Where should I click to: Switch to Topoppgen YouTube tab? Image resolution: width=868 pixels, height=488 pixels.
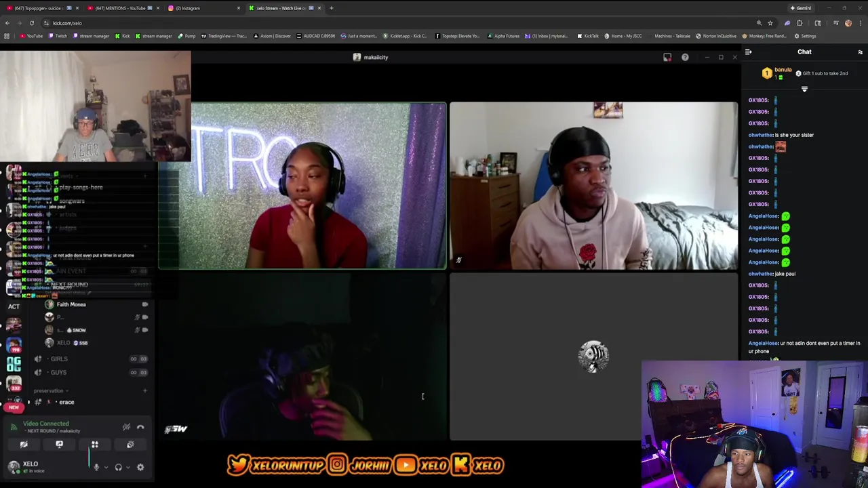click(x=42, y=8)
